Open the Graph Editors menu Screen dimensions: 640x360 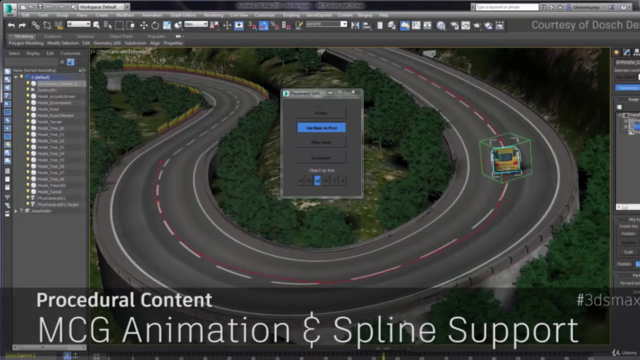(x=183, y=15)
